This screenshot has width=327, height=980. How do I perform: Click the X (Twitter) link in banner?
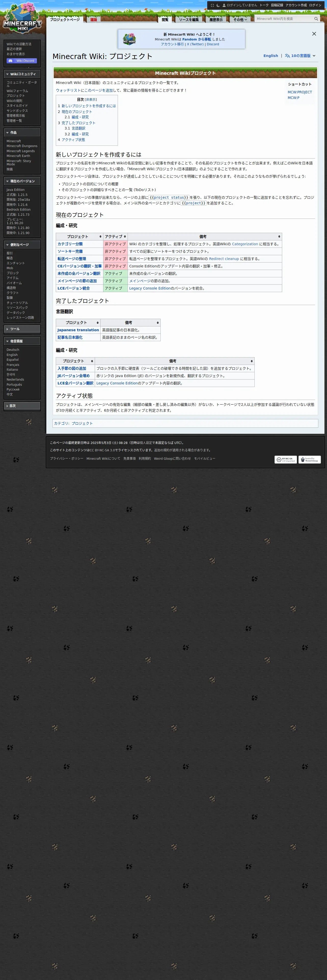195,44
